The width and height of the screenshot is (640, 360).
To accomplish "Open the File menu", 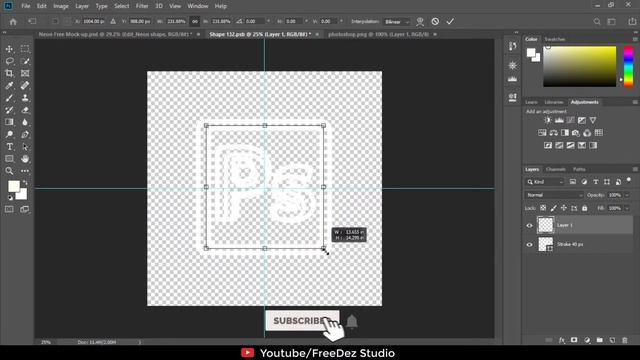I will click(26, 6).
